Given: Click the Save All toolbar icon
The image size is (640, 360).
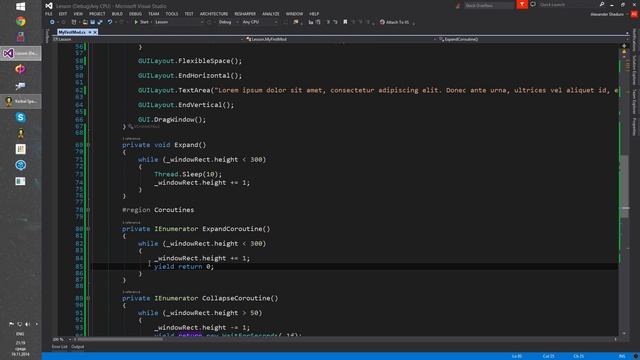Looking at the screenshot, I should click(x=100, y=22).
